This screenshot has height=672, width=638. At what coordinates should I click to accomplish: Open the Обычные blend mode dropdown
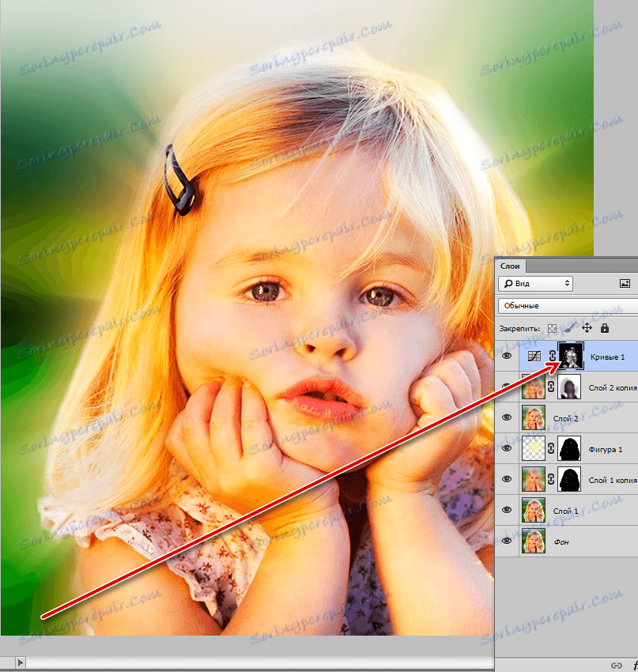click(x=568, y=306)
